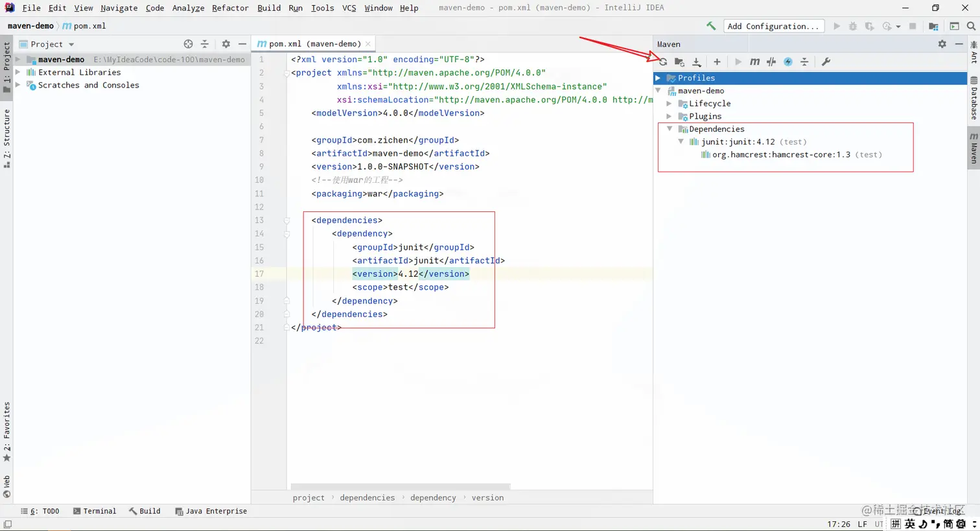Toggle the Web side tool window
The width and height of the screenshot is (980, 531).
pyautogui.click(x=6, y=486)
